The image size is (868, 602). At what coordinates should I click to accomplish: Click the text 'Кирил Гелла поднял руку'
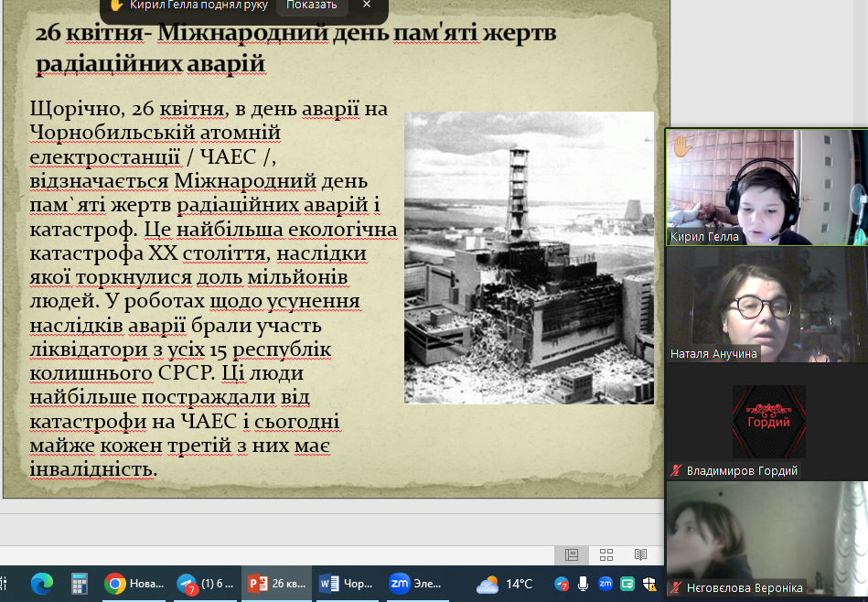click(198, 5)
